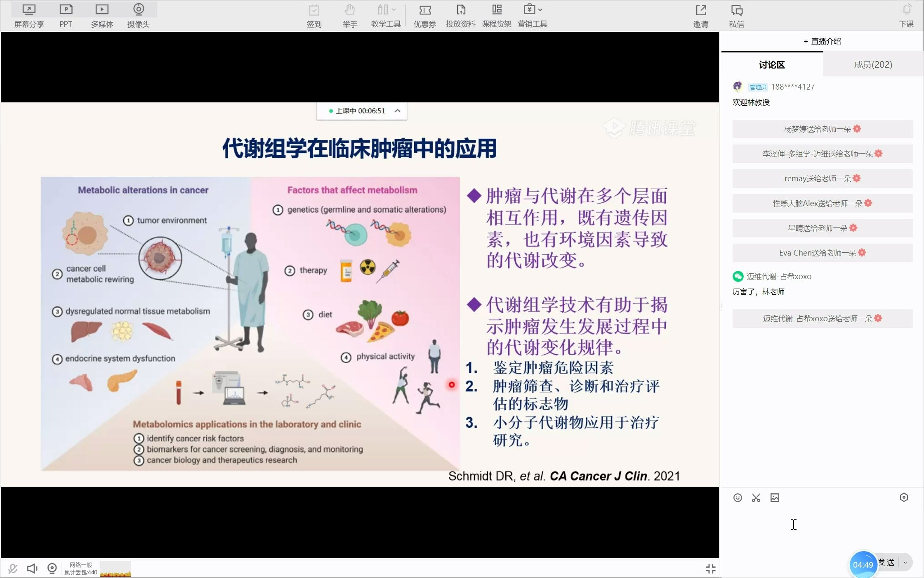
Task: Insert an image into the chat
Action: pyautogui.click(x=775, y=497)
